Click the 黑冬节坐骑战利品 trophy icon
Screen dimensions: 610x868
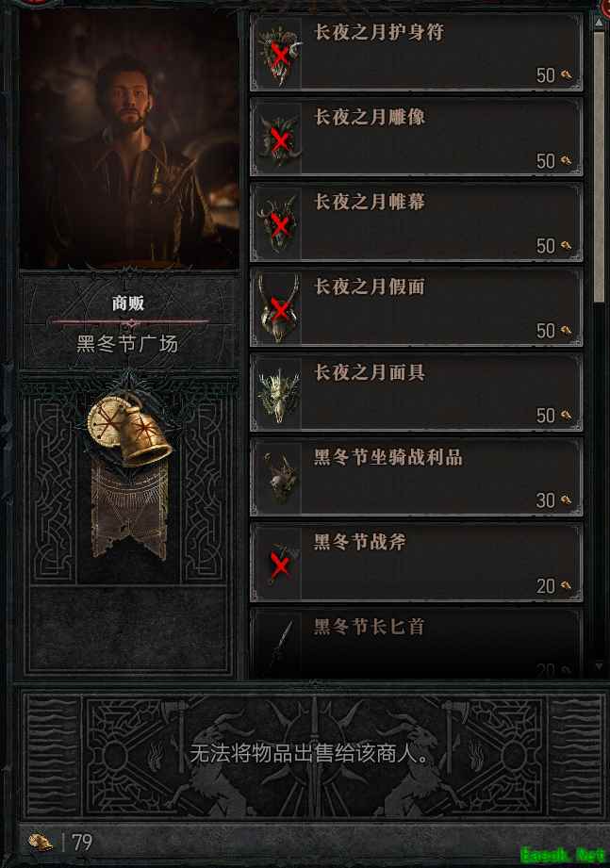pos(278,478)
